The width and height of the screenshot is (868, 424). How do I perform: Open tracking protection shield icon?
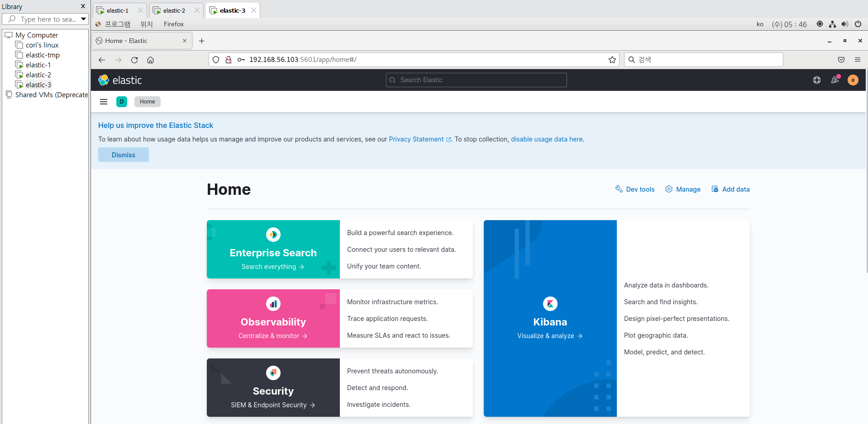tap(216, 60)
